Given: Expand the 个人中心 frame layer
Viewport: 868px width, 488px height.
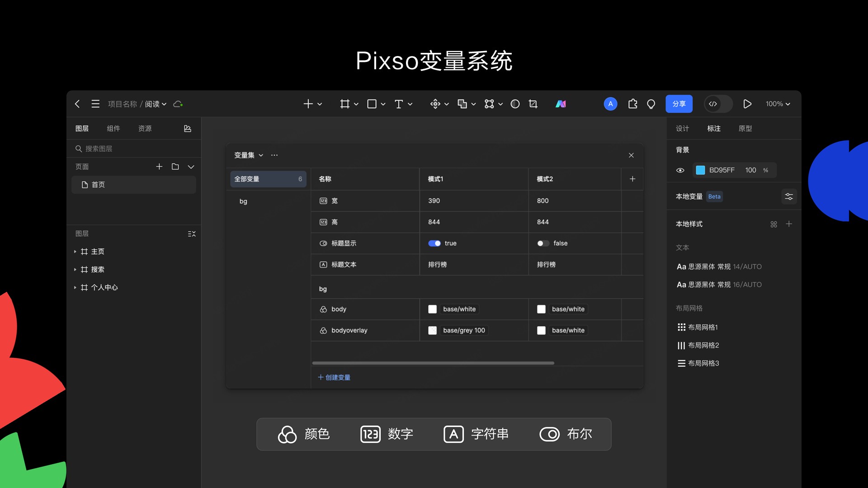Looking at the screenshot, I should tap(75, 288).
